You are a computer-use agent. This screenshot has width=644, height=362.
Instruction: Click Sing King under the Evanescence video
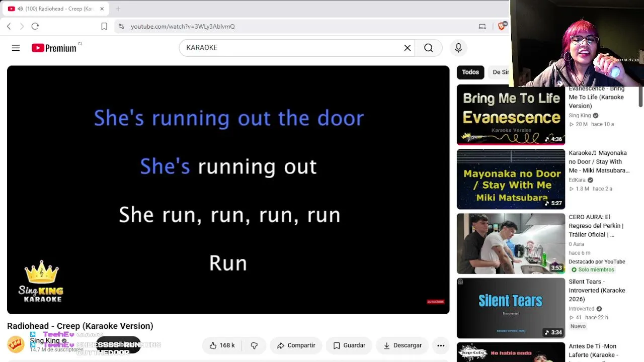580,116
